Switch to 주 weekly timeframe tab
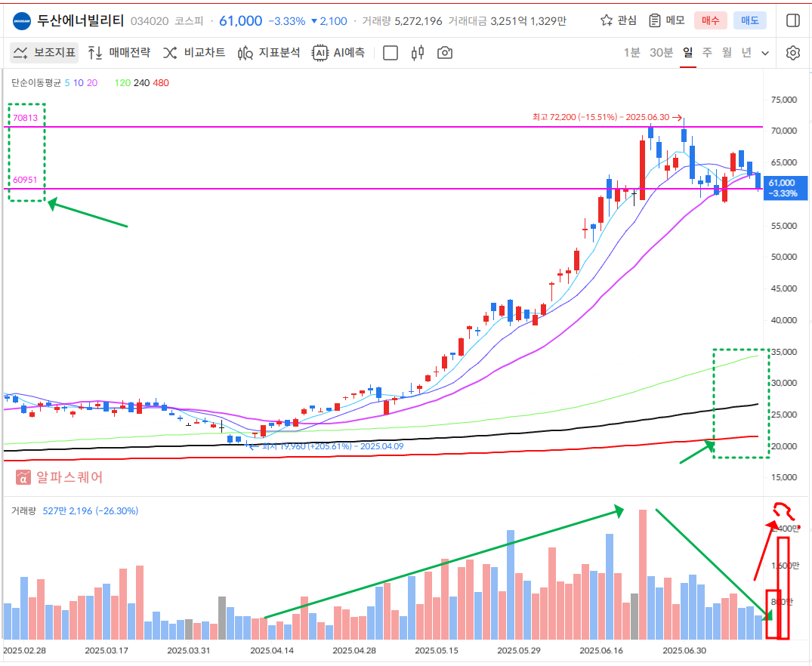812x666 pixels. coord(708,52)
